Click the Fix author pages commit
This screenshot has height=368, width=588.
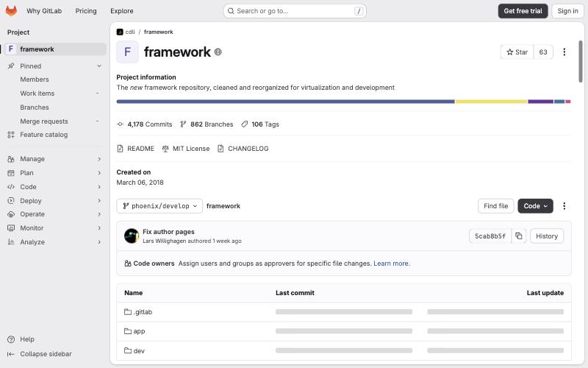[x=168, y=232]
